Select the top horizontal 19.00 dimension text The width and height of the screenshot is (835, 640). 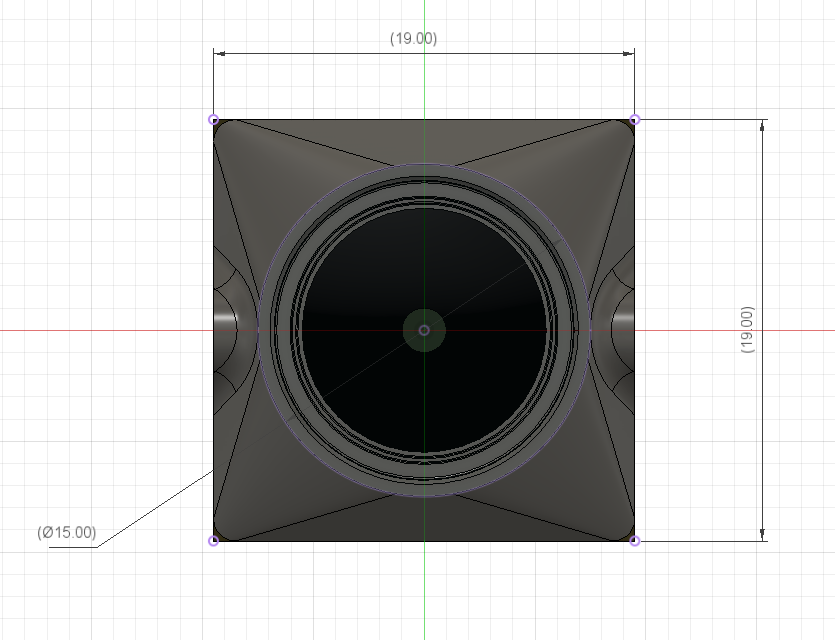pos(413,38)
